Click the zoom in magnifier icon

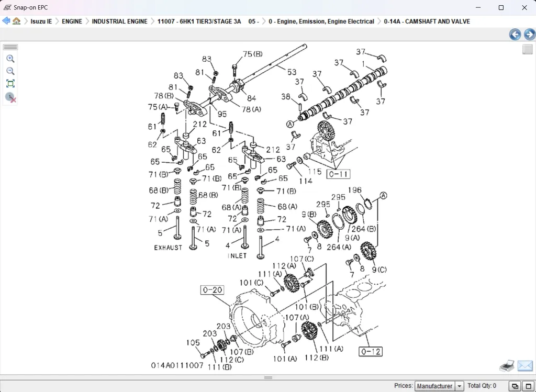click(10, 59)
